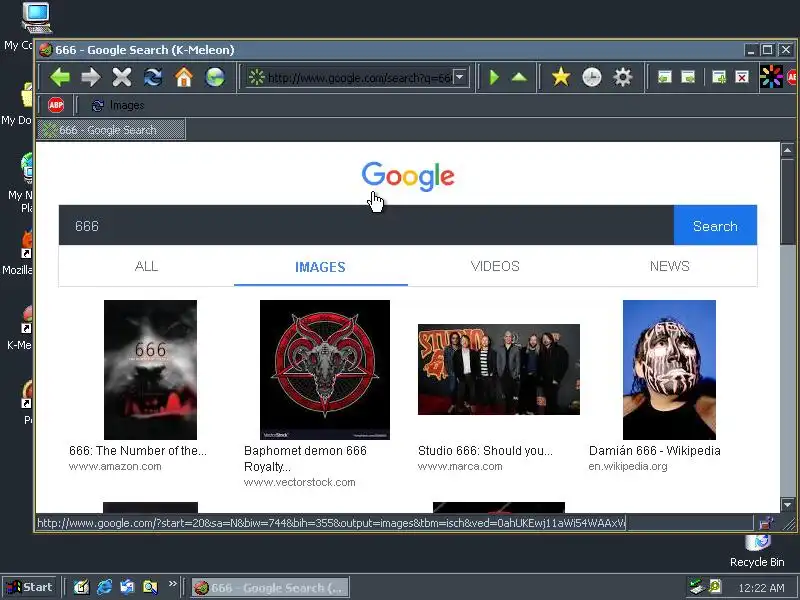This screenshot has width=800, height=600.
Task: Click 'Baphomet demon 666 Royalty...' title link
Action: (305, 458)
